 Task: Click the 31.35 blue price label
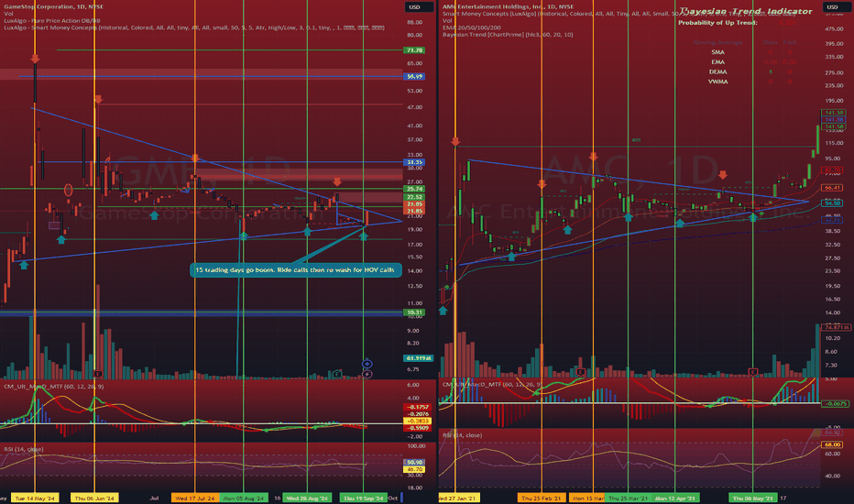click(x=414, y=162)
